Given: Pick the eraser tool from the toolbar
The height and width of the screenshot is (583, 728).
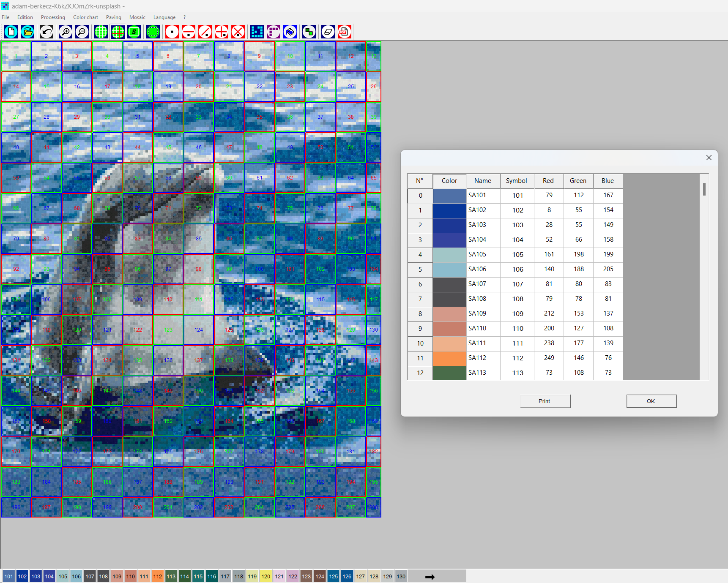Looking at the screenshot, I should point(328,31).
